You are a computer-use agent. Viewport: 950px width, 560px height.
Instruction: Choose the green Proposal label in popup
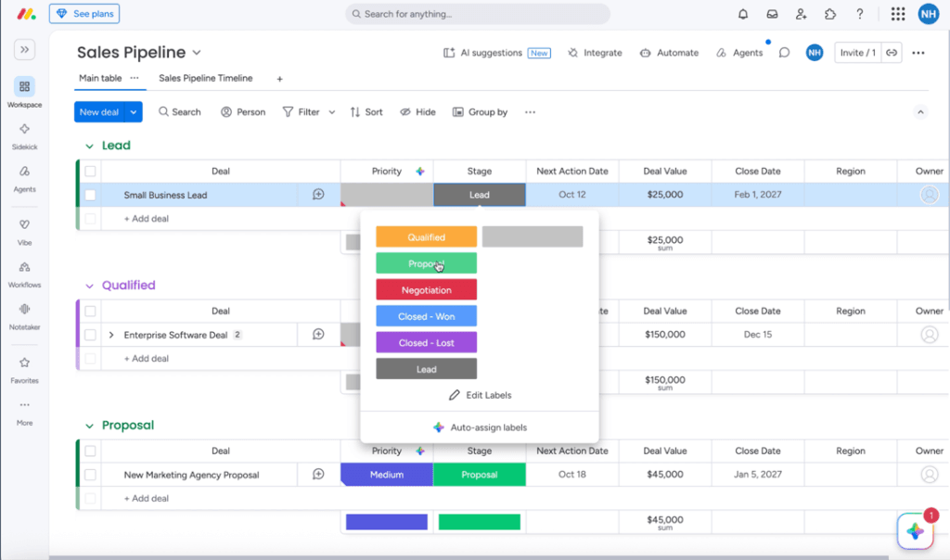click(x=426, y=263)
